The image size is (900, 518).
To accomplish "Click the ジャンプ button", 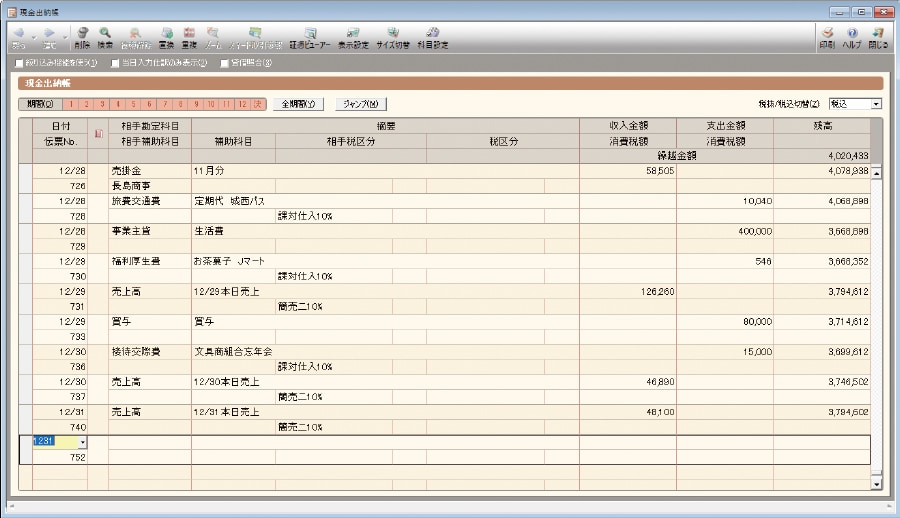I will [x=360, y=103].
